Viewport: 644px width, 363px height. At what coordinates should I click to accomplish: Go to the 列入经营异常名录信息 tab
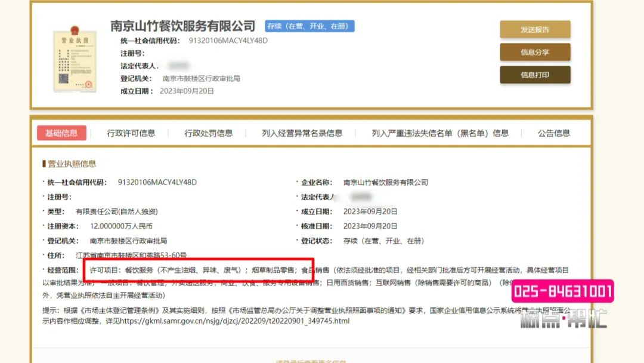coord(302,133)
